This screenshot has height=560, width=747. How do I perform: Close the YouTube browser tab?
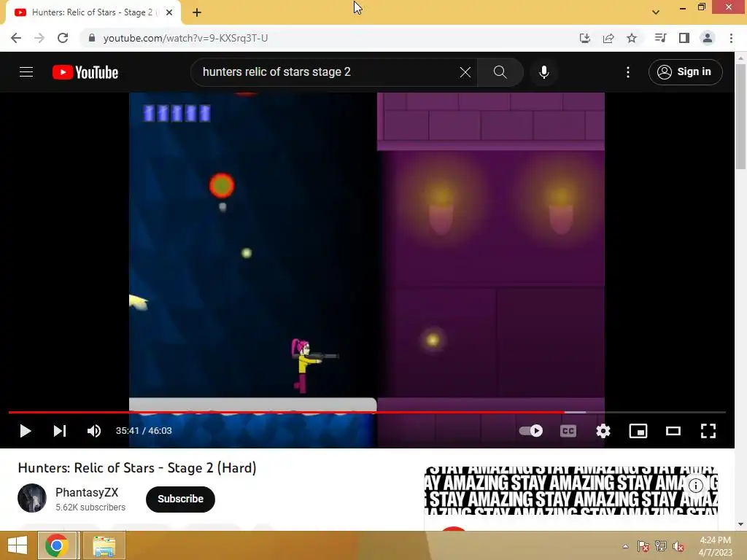click(x=169, y=12)
